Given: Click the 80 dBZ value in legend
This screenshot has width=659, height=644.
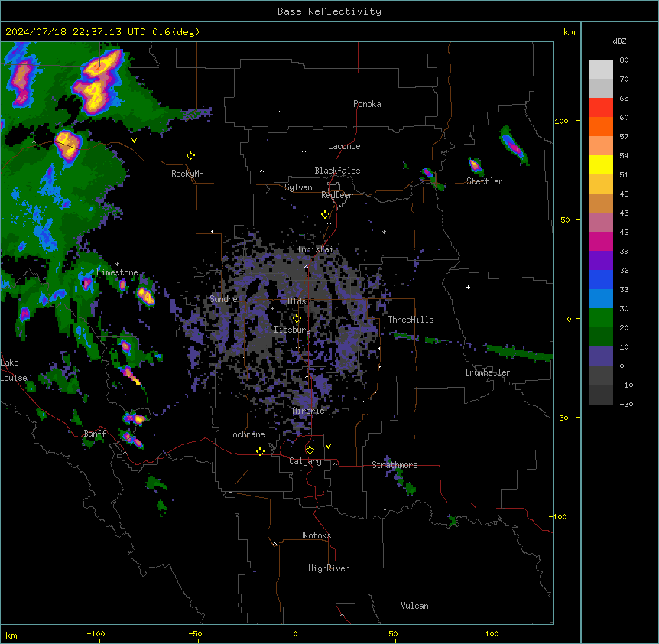Looking at the screenshot, I should tap(624, 60).
